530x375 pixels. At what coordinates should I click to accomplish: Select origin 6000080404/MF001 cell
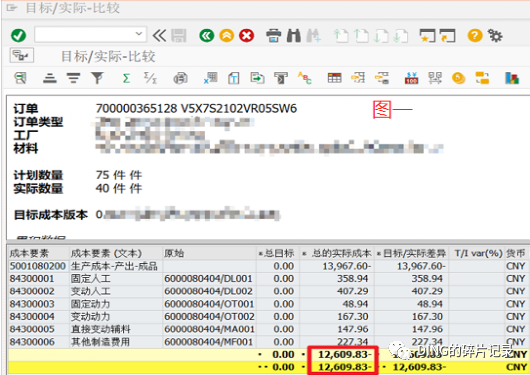tap(209, 342)
